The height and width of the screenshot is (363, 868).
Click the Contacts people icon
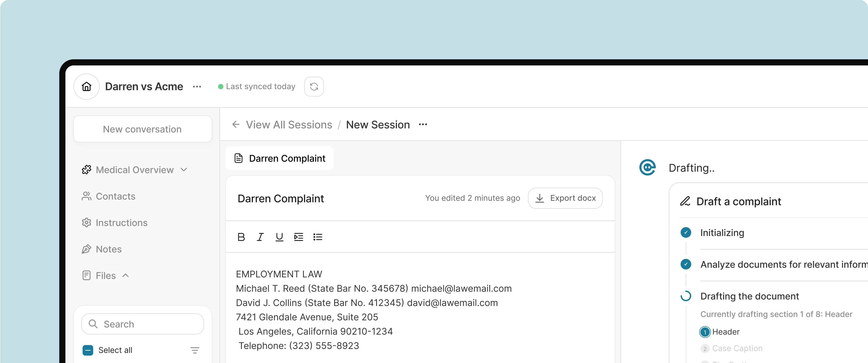click(86, 196)
